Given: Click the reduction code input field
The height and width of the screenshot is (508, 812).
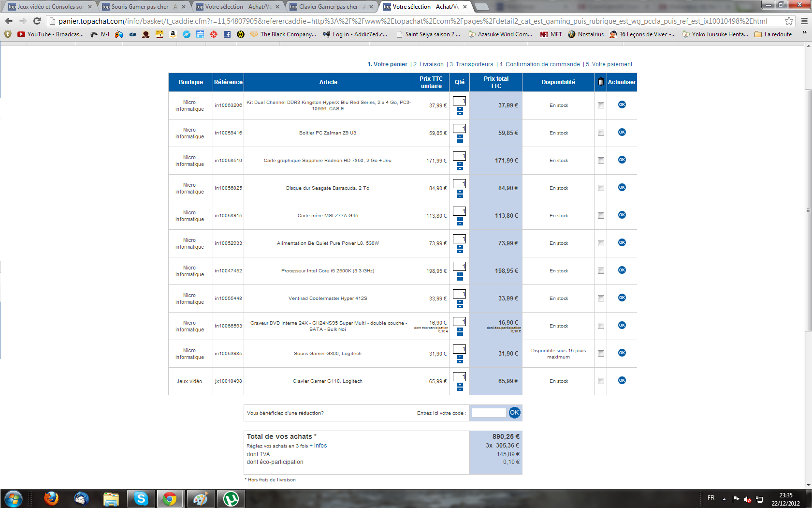Looking at the screenshot, I should tap(489, 413).
